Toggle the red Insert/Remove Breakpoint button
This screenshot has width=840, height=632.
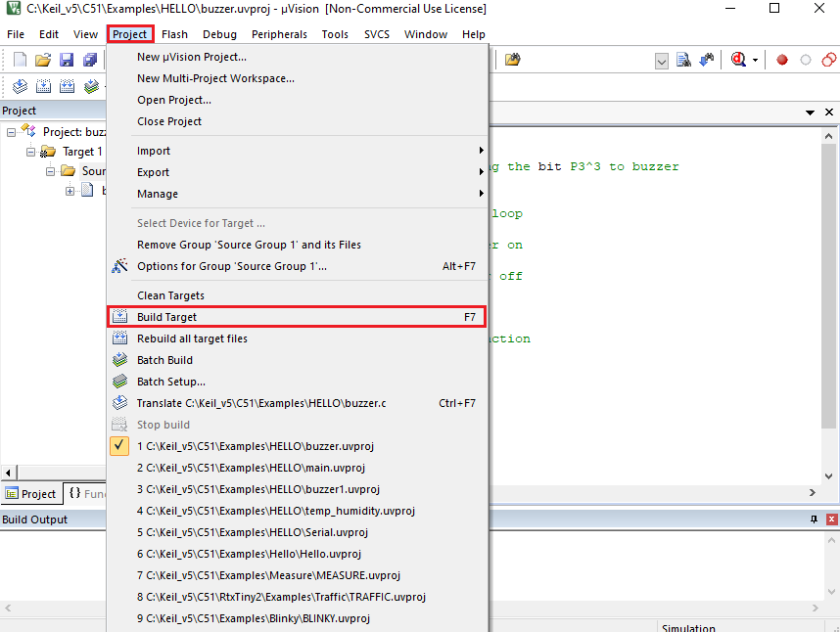pos(782,60)
